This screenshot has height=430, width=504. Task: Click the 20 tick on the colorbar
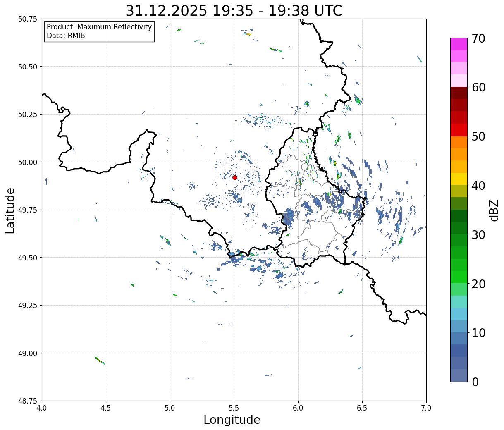coord(478,284)
